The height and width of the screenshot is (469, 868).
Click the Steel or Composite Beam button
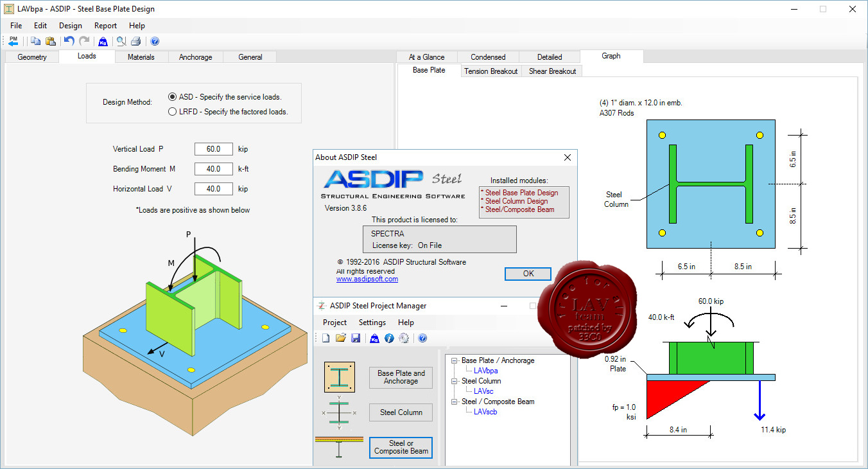click(401, 447)
